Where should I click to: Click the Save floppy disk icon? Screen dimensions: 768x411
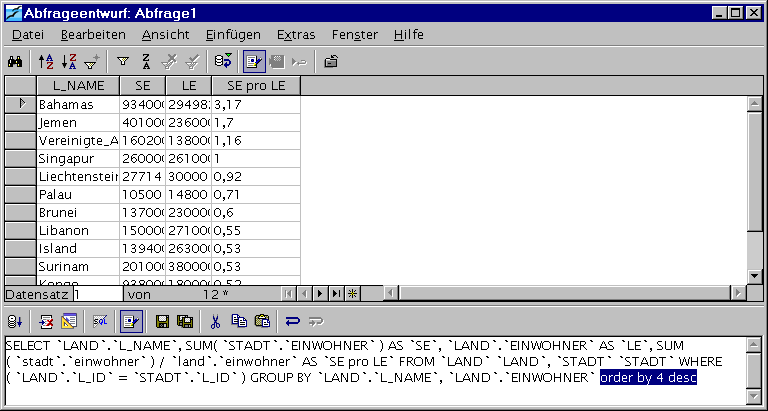click(162, 322)
